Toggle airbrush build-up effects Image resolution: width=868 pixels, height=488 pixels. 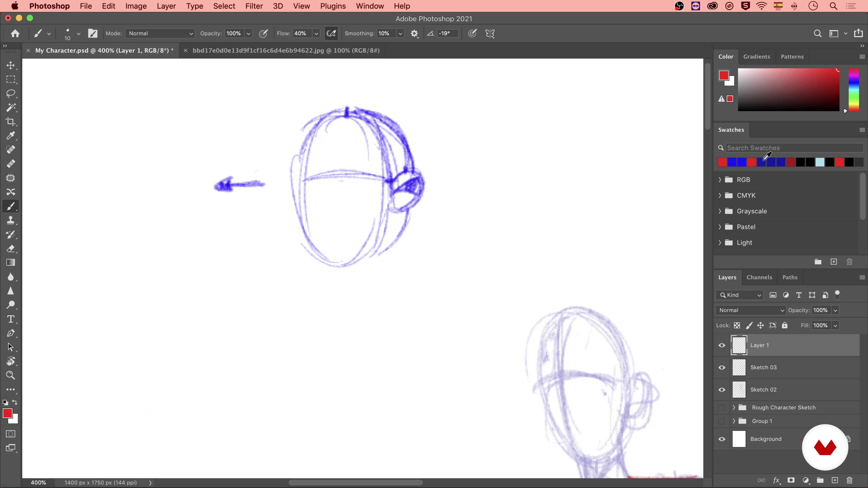[x=331, y=33]
